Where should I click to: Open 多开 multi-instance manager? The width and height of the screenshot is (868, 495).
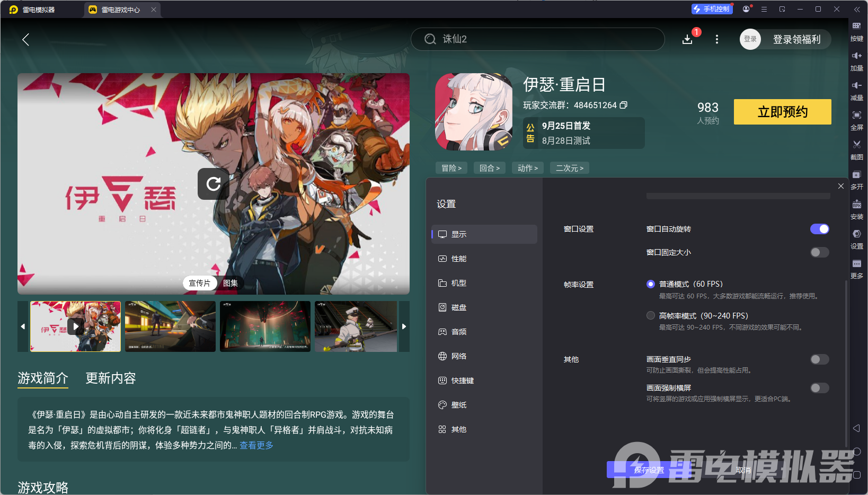pos(857,180)
